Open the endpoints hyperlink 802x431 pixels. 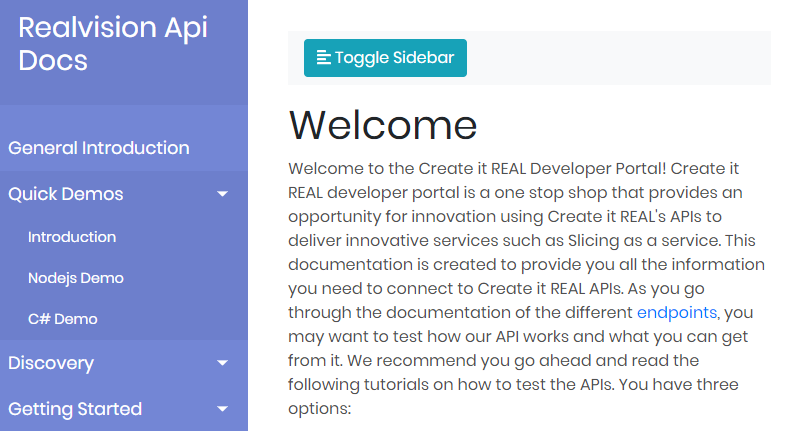tap(677, 312)
